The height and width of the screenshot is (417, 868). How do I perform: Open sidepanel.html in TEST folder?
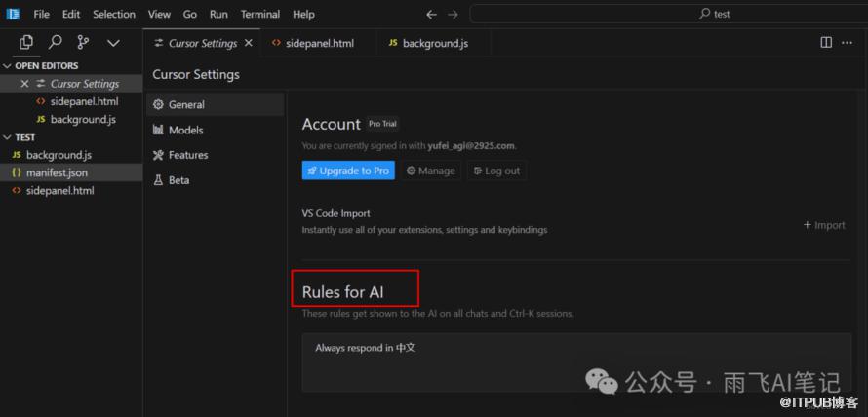(x=71, y=190)
